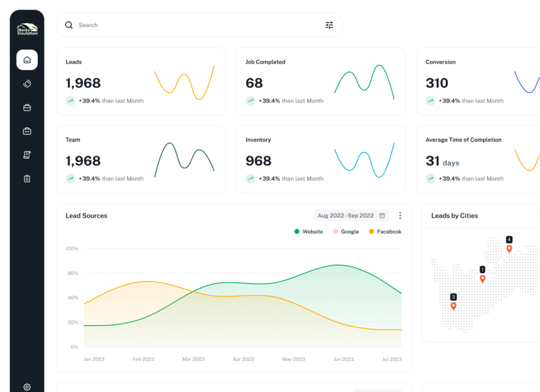The width and height of the screenshot is (540, 392).
Task: Click the value "310" on Conversion
Action: point(437,83)
